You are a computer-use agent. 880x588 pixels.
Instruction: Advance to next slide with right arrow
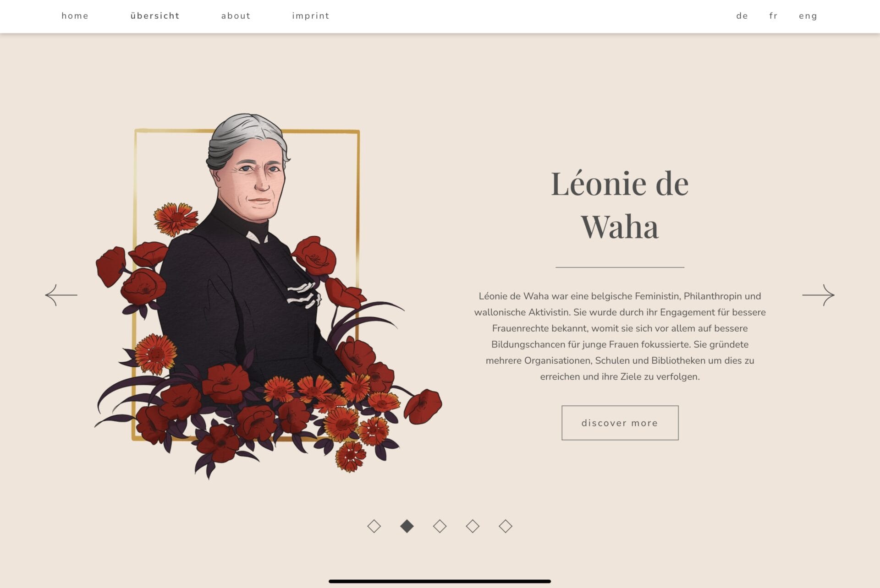pos(818,295)
